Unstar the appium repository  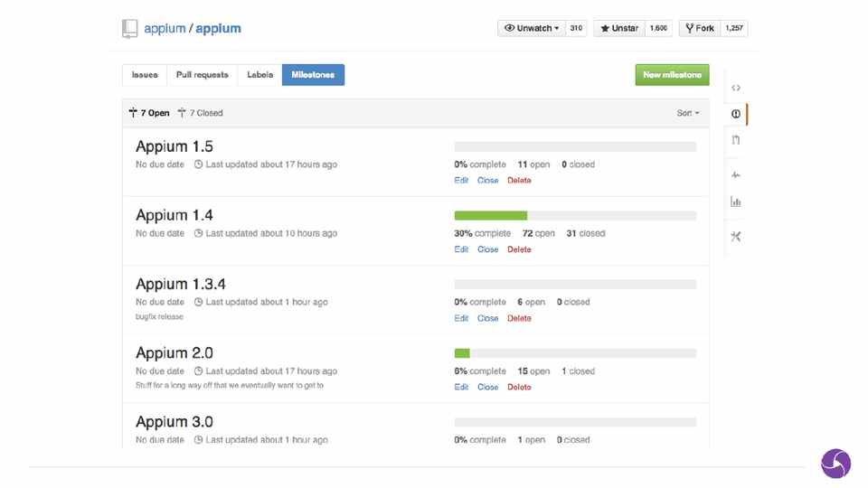pyautogui.click(x=619, y=28)
